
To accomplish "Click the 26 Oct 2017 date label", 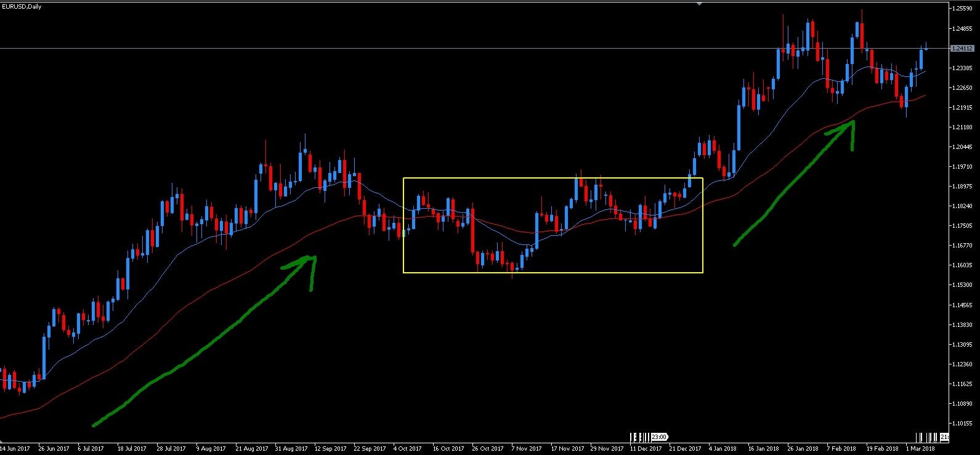I will (487, 448).
